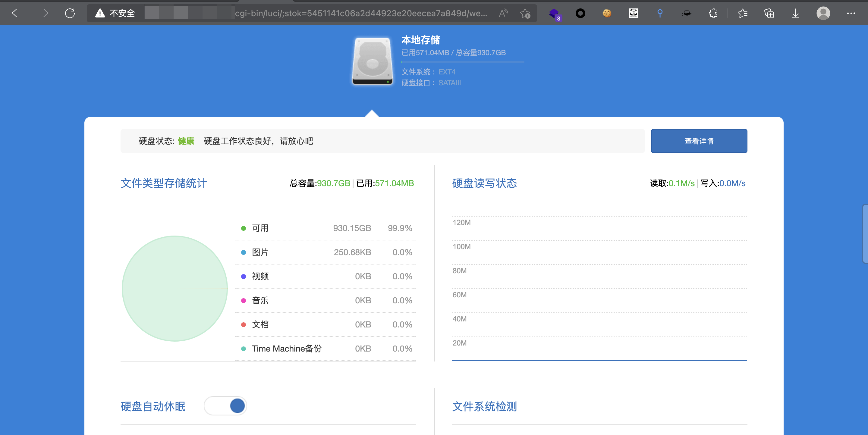Reload the page with refresh icon
This screenshot has width=868, height=435.
(x=70, y=14)
